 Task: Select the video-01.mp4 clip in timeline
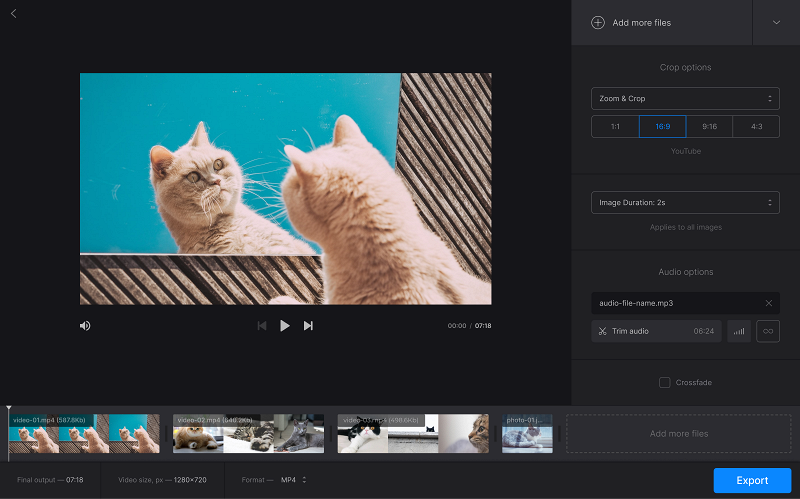coord(84,434)
